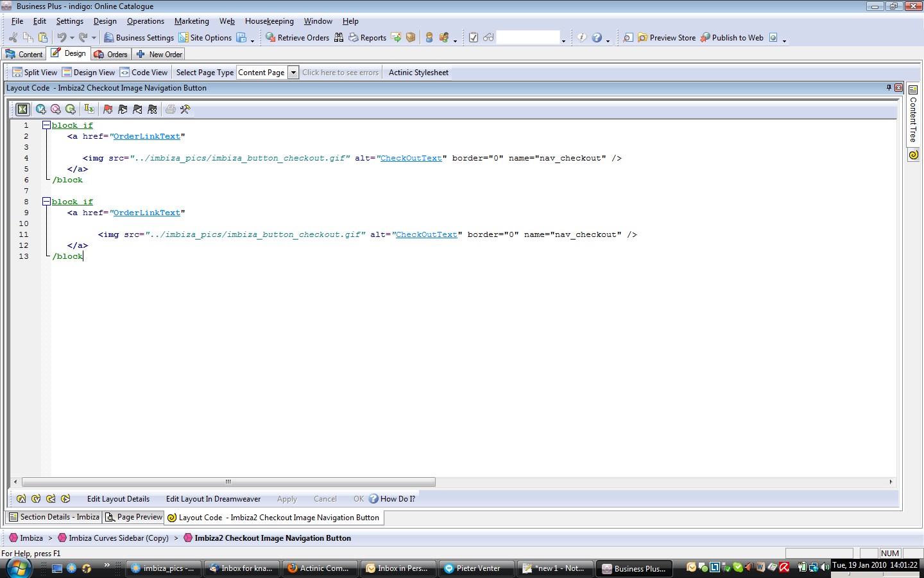
Task: Collapse the first block if code fold
Action: point(46,125)
